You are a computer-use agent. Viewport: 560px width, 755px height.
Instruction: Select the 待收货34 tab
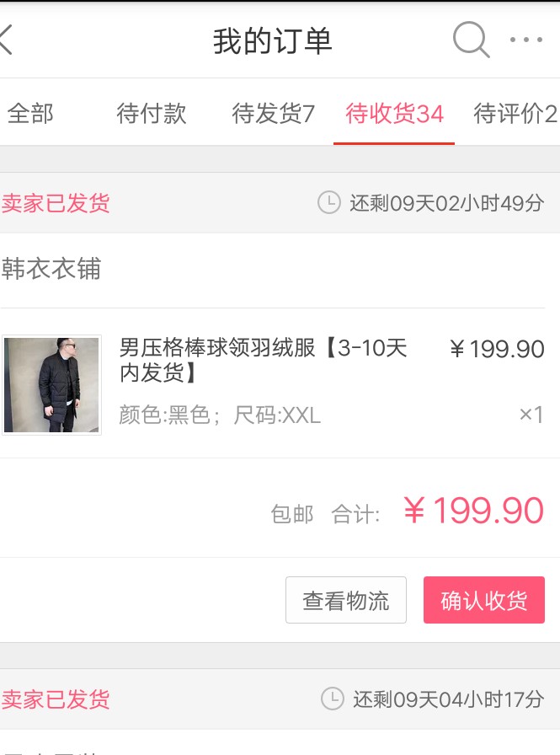tap(394, 114)
